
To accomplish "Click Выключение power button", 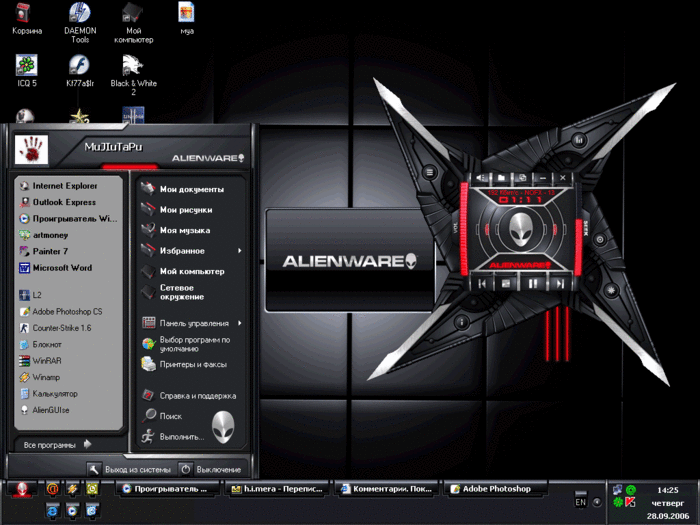I will coord(210,470).
